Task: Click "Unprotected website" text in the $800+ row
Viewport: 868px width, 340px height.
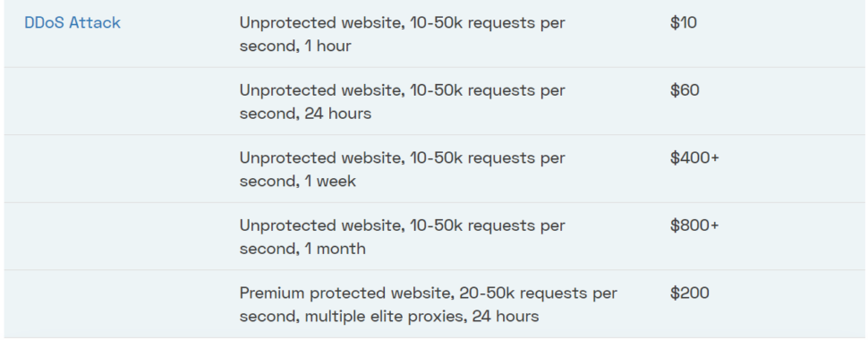Action: click(x=321, y=225)
